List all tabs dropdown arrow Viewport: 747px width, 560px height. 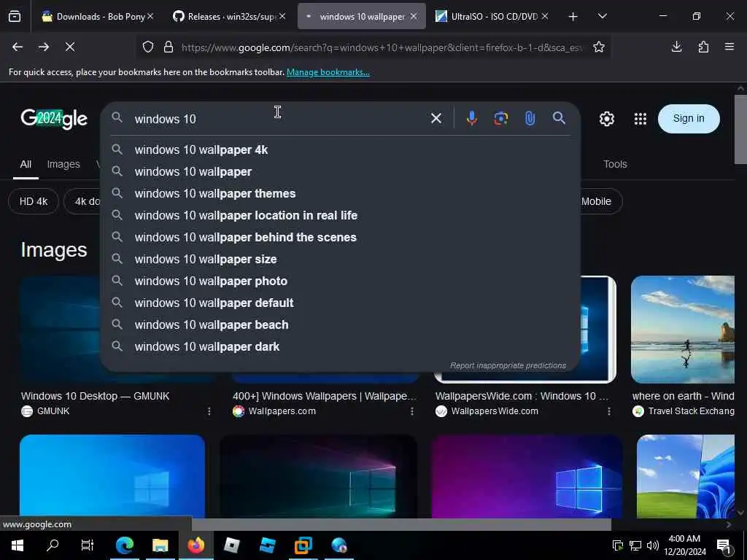click(602, 16)
